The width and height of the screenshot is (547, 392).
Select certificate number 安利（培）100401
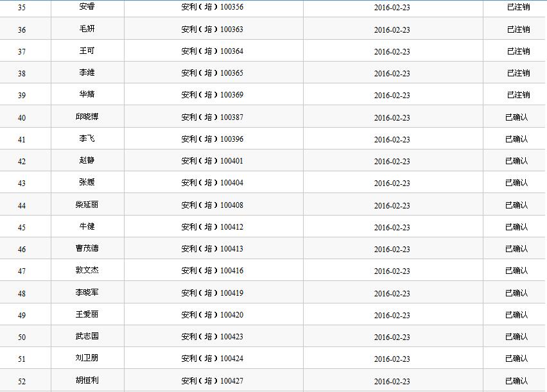(x=212, y=161)
